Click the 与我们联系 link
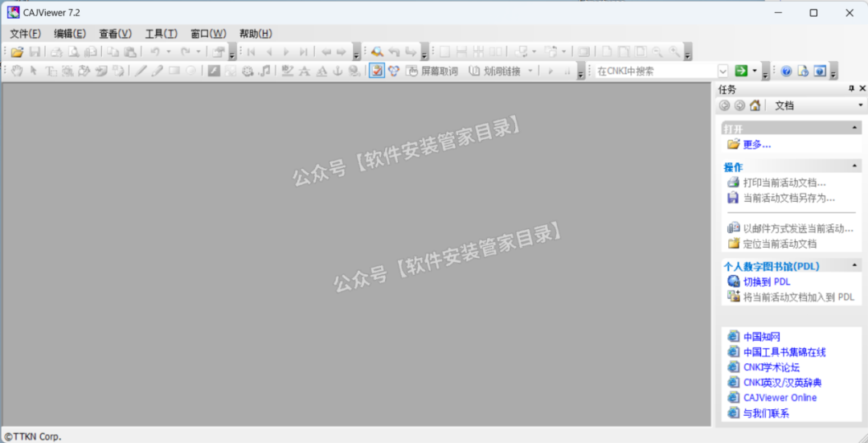 [x=766, y=413]
